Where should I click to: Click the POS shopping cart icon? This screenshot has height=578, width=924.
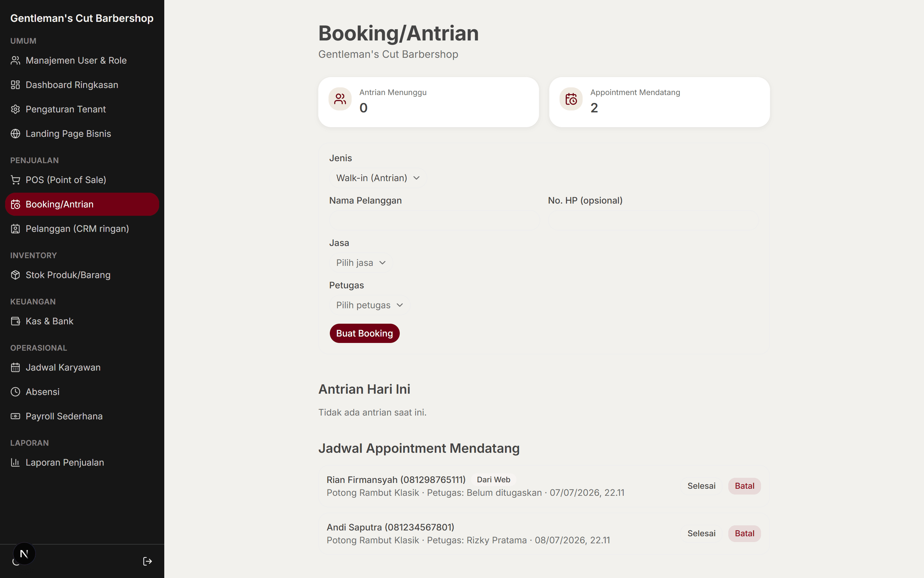point(15,180)
